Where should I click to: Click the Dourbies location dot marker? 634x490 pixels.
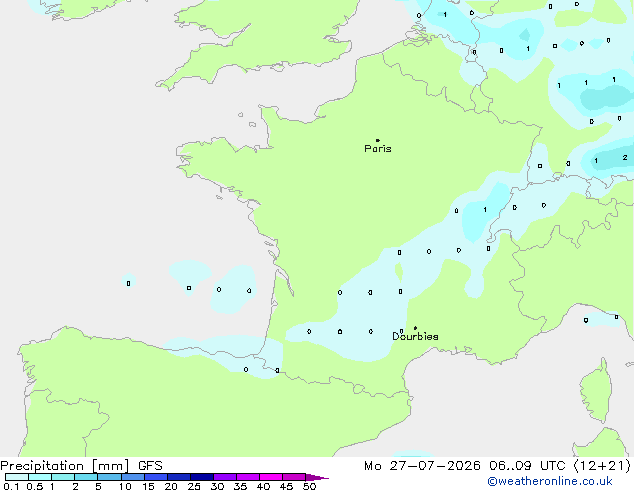click(x=415, y=328)
